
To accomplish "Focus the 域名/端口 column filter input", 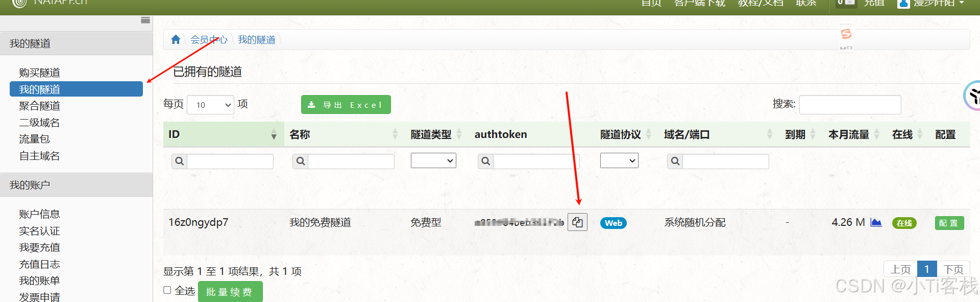I will coord(726,161).
